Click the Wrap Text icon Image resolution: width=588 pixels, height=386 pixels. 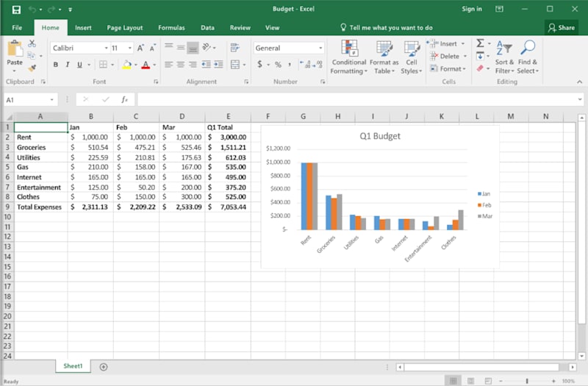tap(235, 48)
